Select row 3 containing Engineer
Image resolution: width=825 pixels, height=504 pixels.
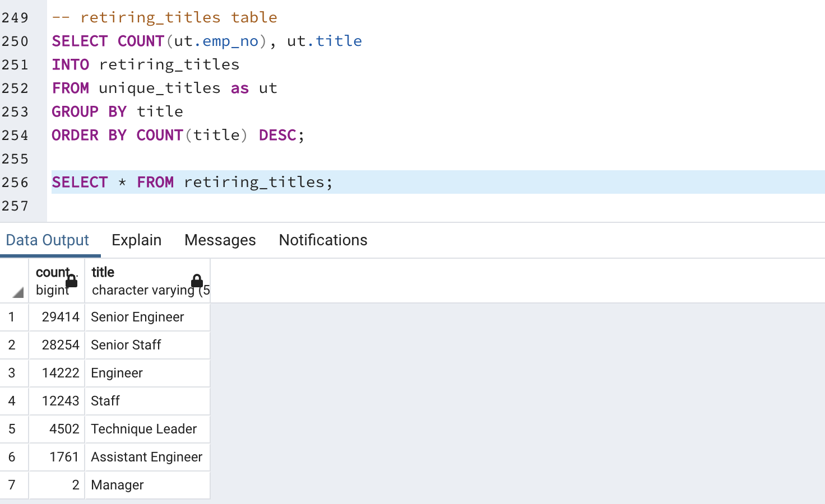13,373
